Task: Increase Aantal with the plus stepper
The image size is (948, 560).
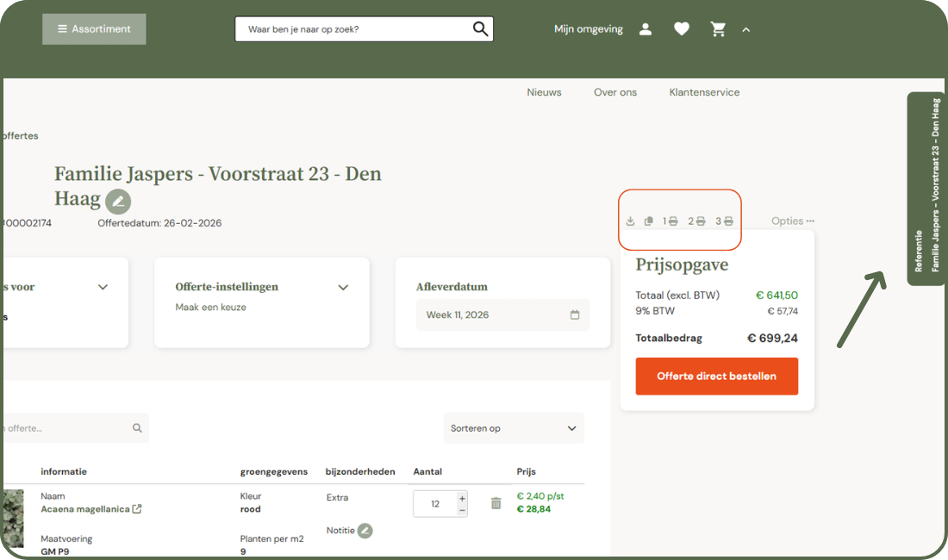Action: [x=462, y=497]
